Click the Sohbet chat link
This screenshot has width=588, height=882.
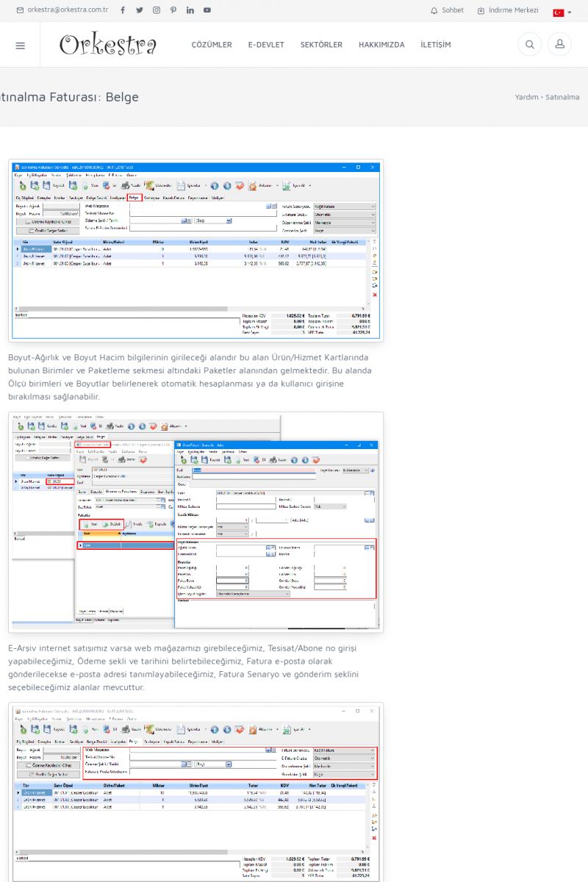pos(448,10)
